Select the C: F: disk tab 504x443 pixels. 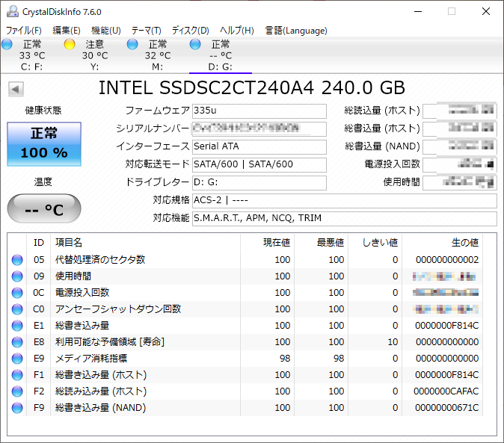coord(32,55)
